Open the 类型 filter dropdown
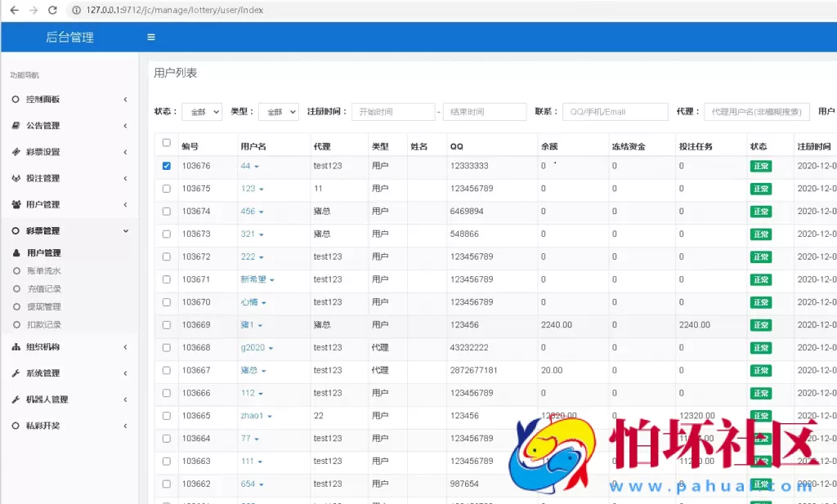The width and height of the screenshot is (837, 504). 280,111
